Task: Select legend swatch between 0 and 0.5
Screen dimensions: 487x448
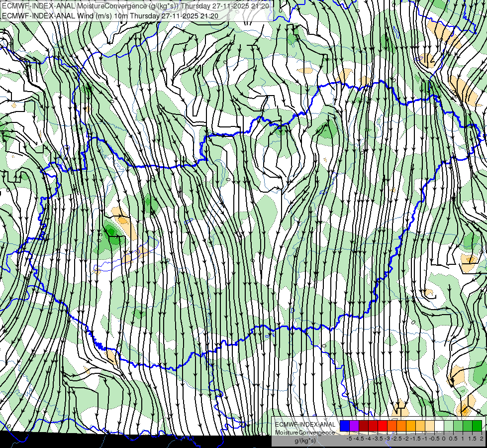Action: click(x=449, y=426)
